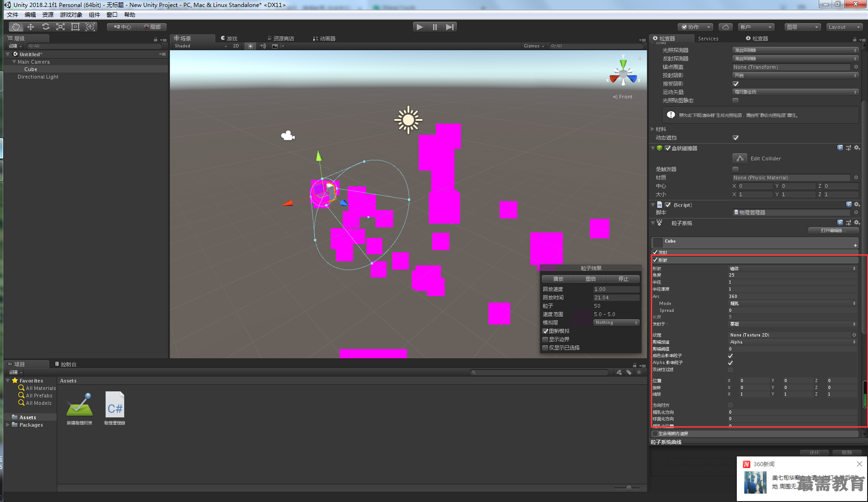Open Particle System help reference icon
Image resolution: width=868 pixels, height=502 pixels.
point(840,223)
